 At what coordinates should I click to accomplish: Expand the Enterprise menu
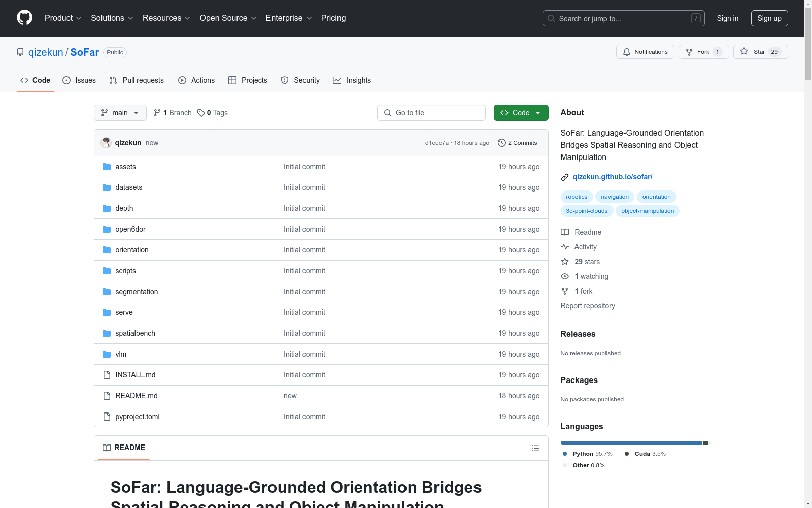[x=289, y=18]
